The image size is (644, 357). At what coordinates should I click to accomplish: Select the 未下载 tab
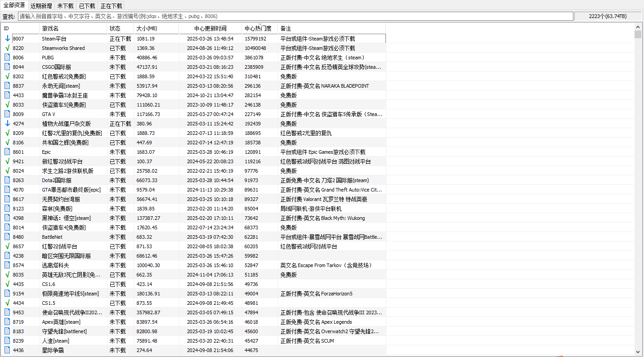pyautogui.click(x=66, y=6)
